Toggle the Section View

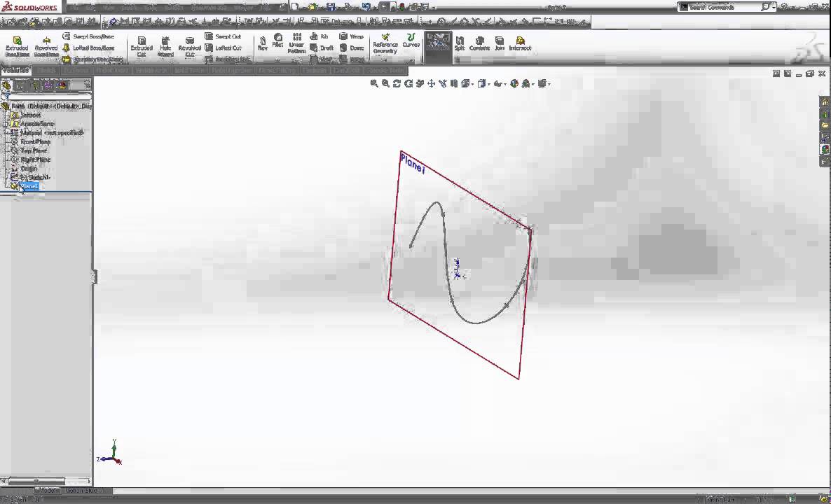(455, 83)
